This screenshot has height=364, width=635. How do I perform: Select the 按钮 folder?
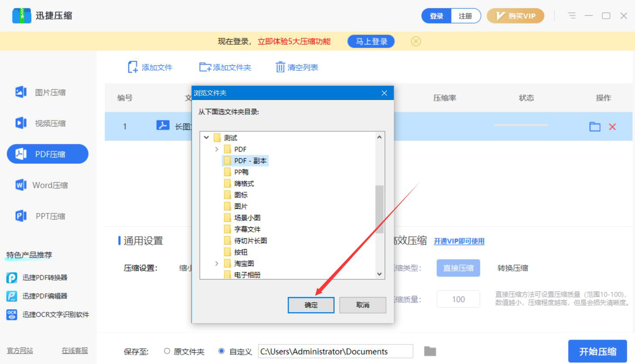point(236,252)
